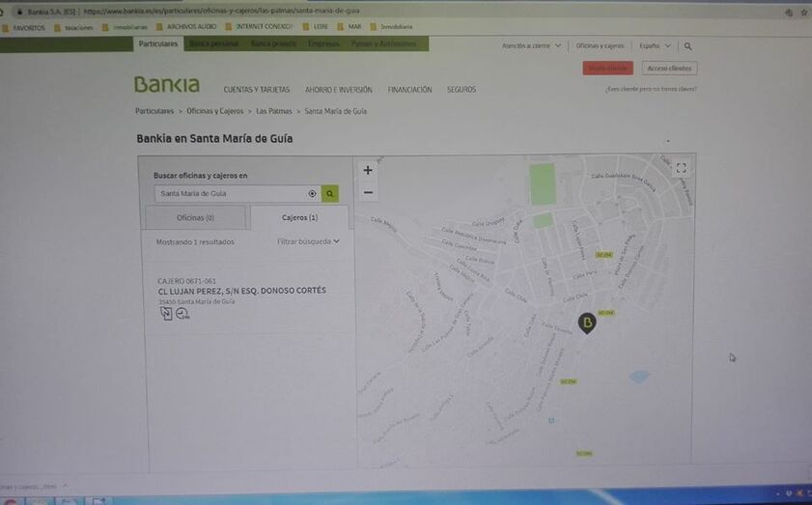This screenshot has height=505, width=812.
Task: Switch to the Pymes y Autónomos tab
Action: [383, 44]
